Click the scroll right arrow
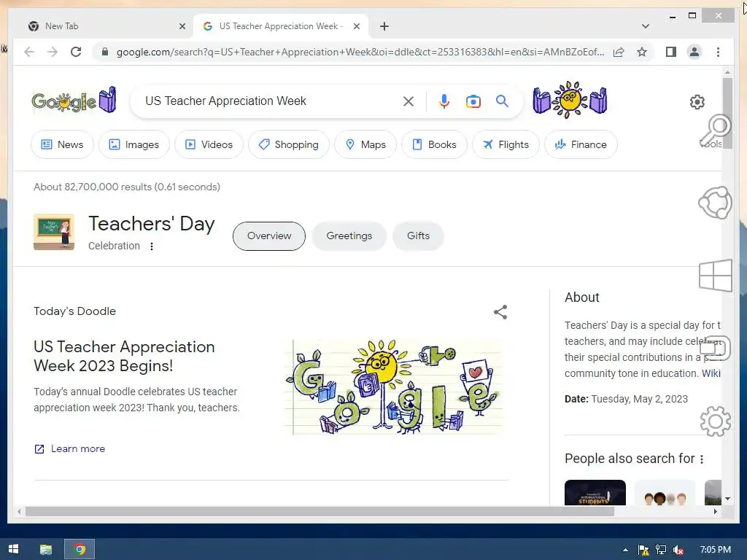Image resolution: width=747 pixels, height=560 pixels. 715,511
